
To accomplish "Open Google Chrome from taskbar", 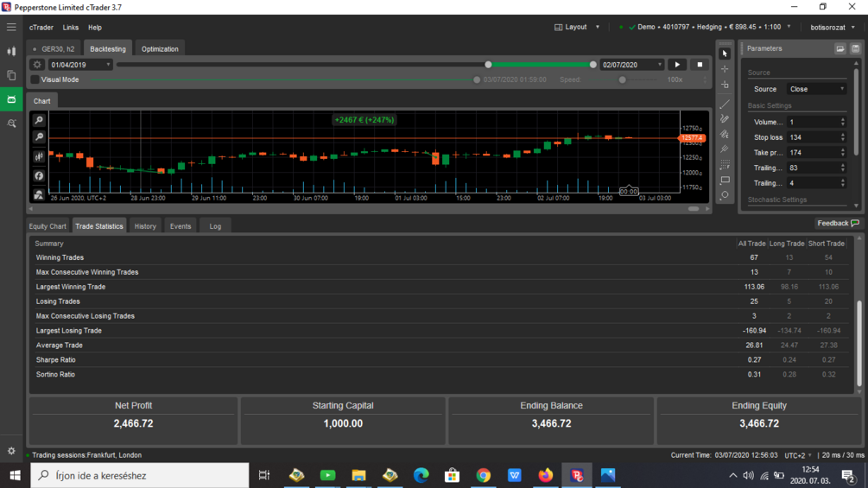I will (x=484, y=475).
